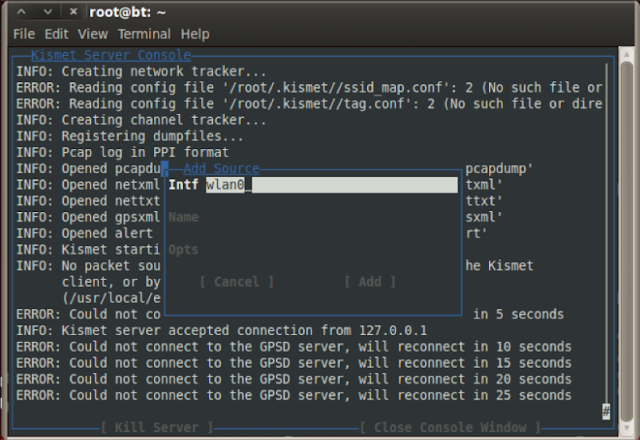The image size is (640, 440).
Task: Click the Close Console Window button
Action: point(451,427)
